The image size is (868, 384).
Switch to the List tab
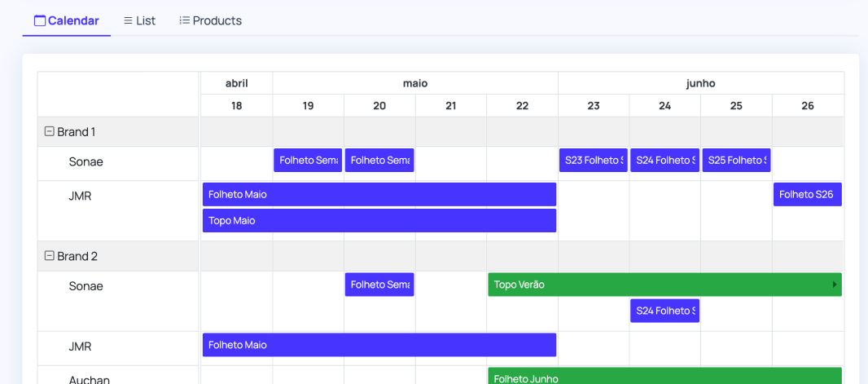pyautogui.click(x=139, y=21)
